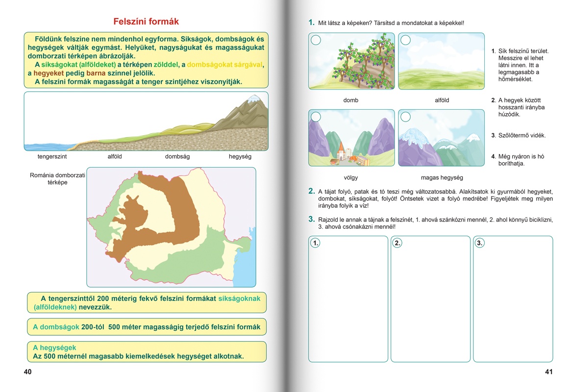Select the vineyard hill picture labeled domb

point(351,61)
